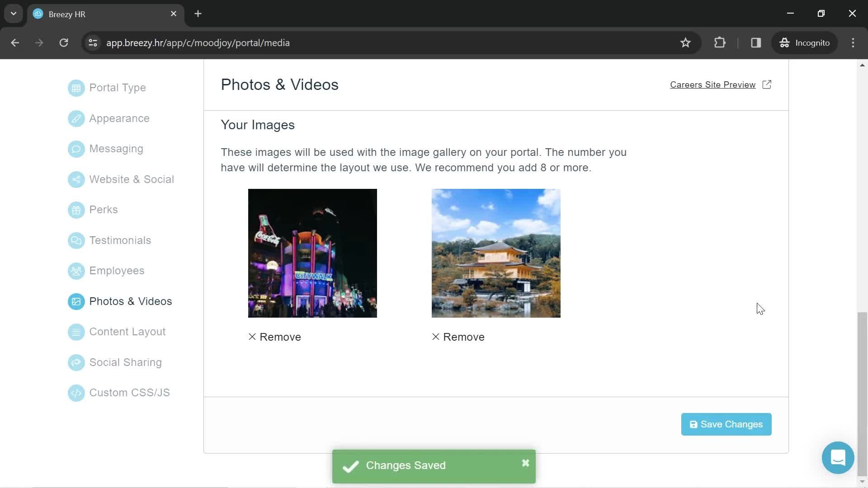
Task: Click the Employees icon in sidebar
Action: [75, 271]
